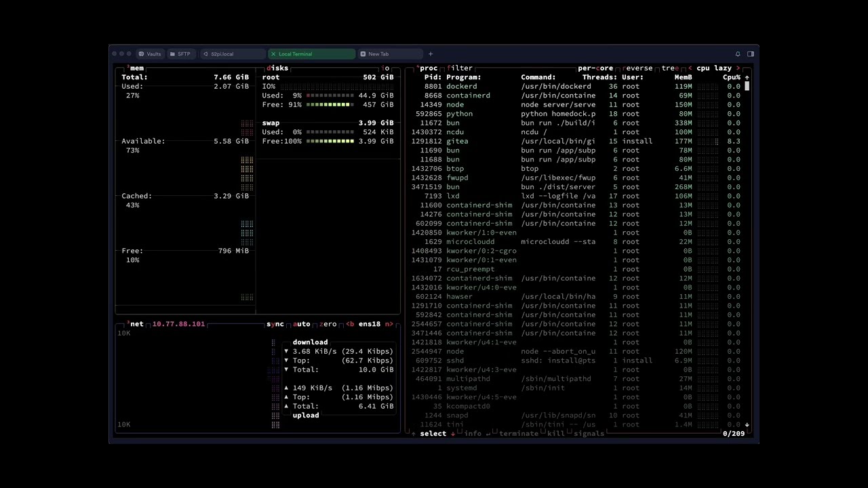Select the ncdu process row
Viewport: 868px width, 488px height.
(x=577, y=132)
